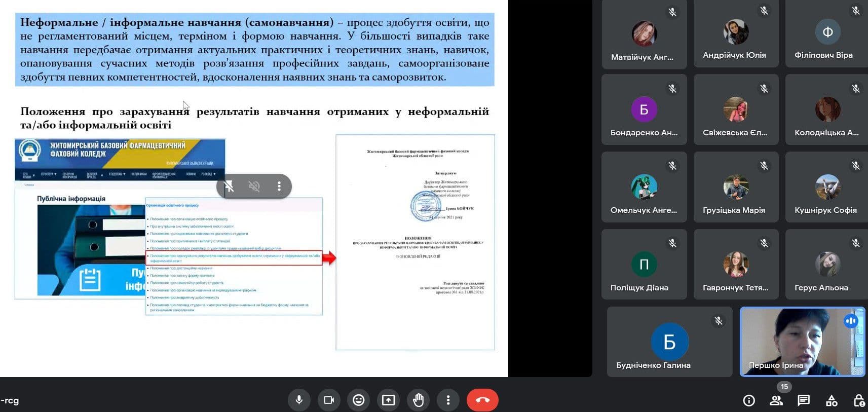Screen dimensions: 868x412
Task: Unpin the presentation using the overlay pin icon
Action: pos(229,186)
